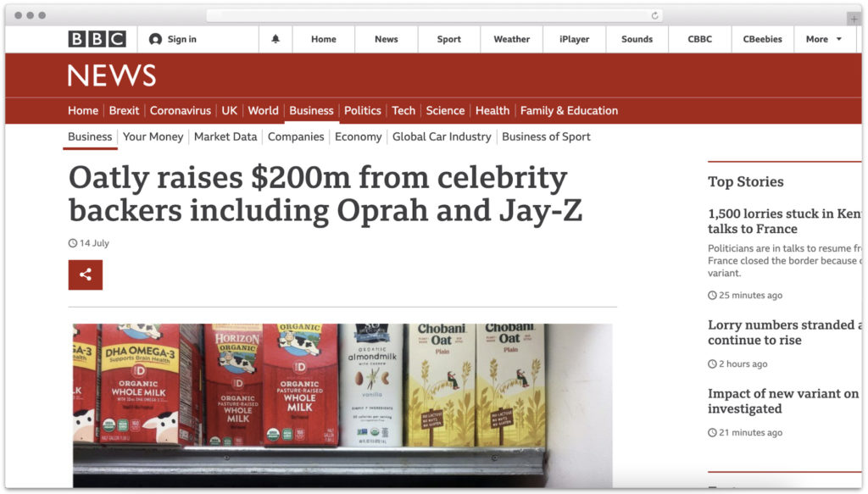Open a new tab with the plus button

854,19
